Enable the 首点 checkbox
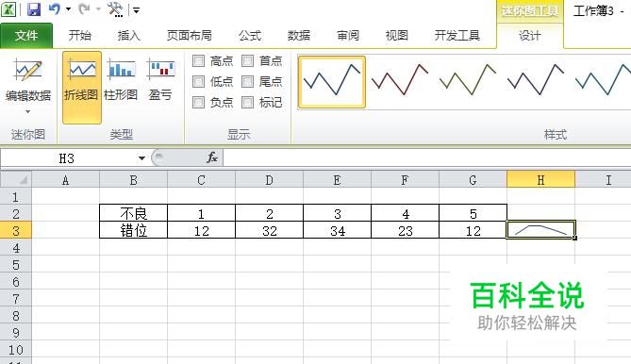This screenshot has height=364, width=631. [247, 61]
